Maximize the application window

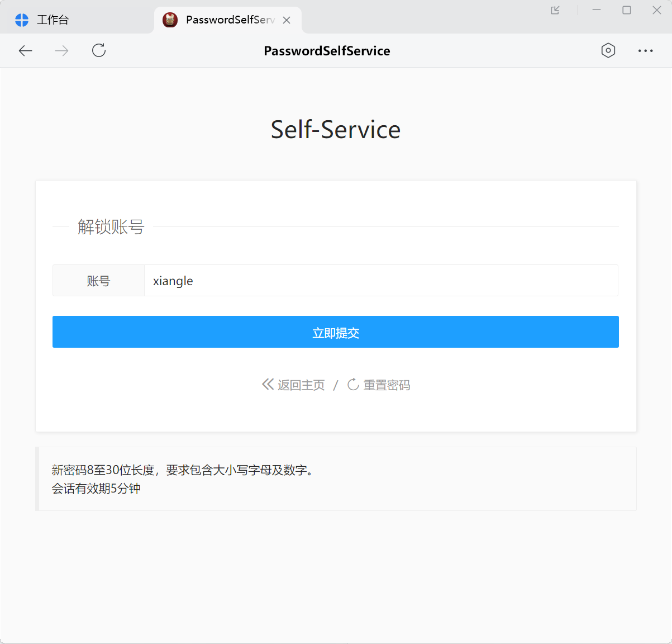(627, 10)
